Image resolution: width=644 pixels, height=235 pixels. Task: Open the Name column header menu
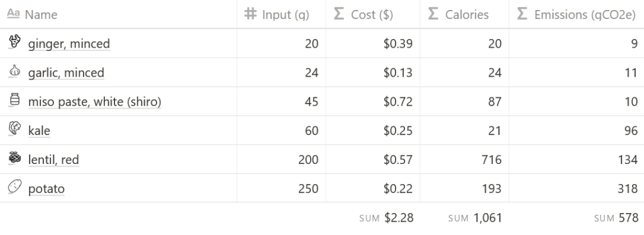click(118, 14)
